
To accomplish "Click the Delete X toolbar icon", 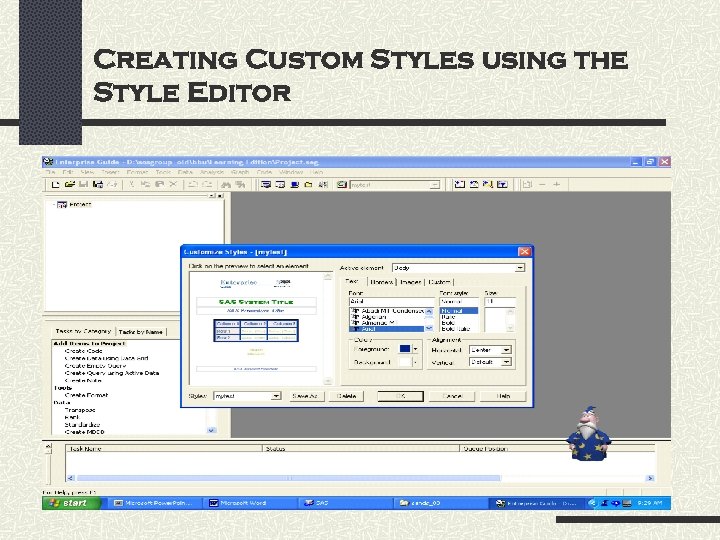I will pyautogui.click(x=173, y=185).
